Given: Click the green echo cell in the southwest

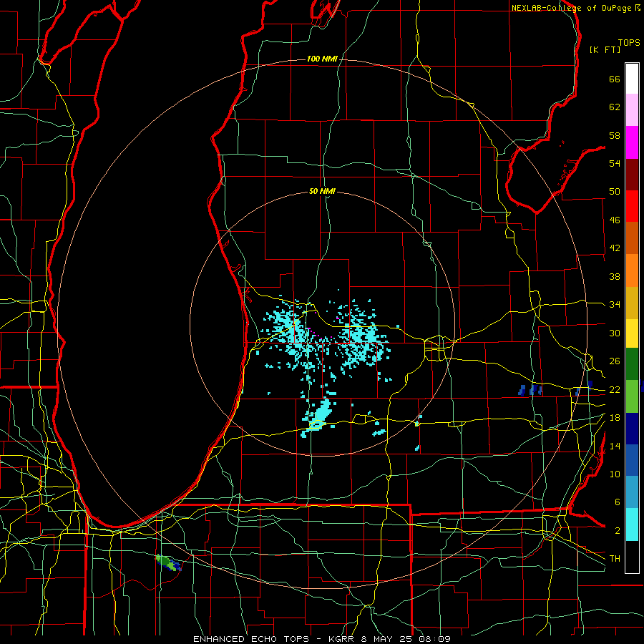Looking at the screenshot, I should [168, 562].
